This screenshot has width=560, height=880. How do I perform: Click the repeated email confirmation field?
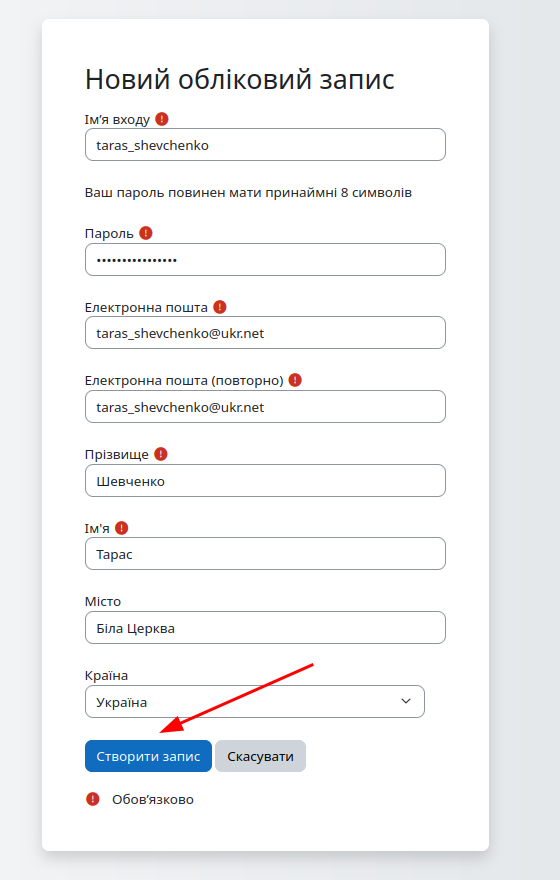[265, 406]
